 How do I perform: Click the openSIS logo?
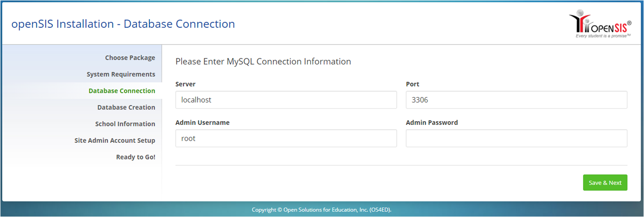coord(600,23)
